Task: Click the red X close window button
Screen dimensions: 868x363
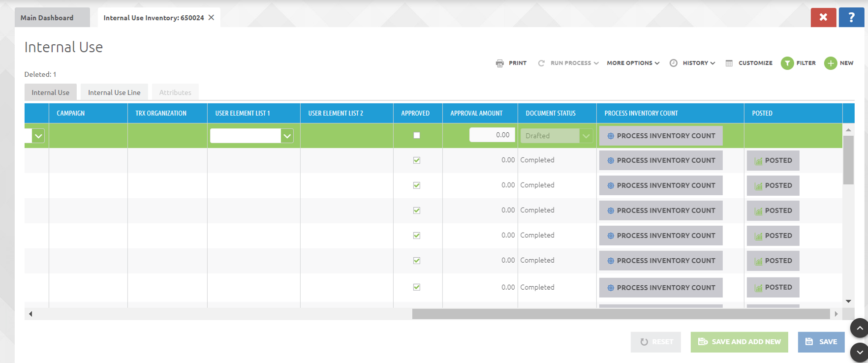Action: tap(823, 17)
